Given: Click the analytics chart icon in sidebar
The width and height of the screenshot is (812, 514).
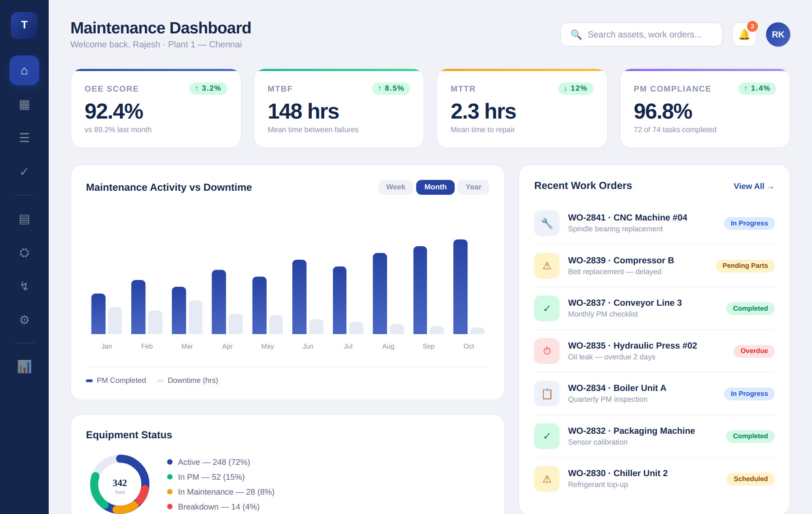Looking at the screenshot, I should (x=24, y=367).
